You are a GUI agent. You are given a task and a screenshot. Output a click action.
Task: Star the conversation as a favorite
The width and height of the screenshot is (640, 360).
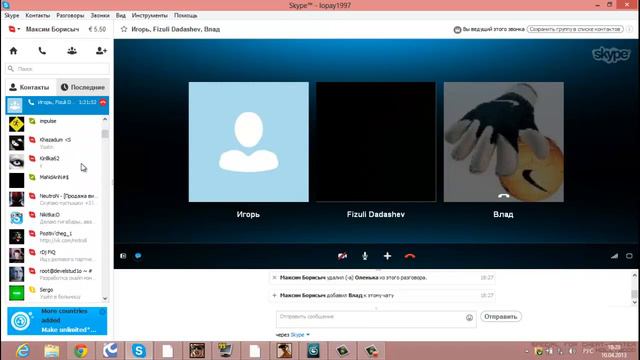coord(124,29)
